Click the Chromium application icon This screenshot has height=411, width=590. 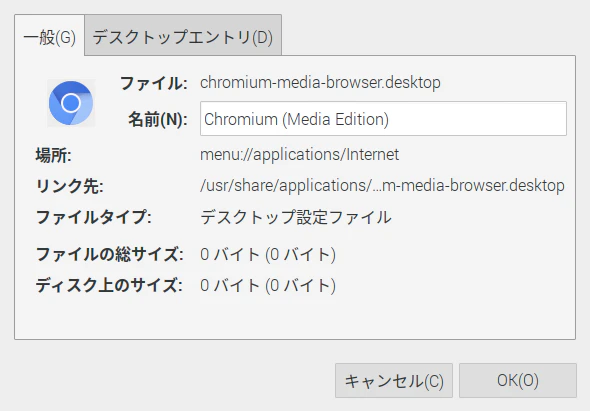[x=71, y=103]
